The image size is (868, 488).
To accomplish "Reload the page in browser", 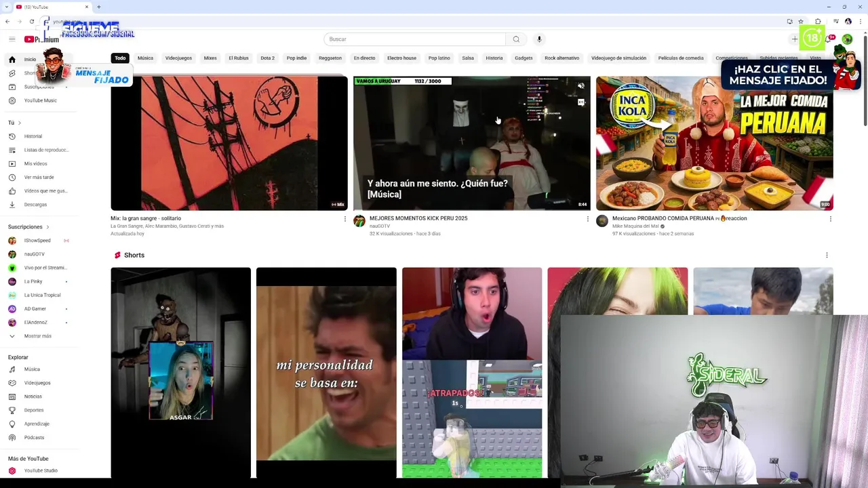I will tap(31, 21).
